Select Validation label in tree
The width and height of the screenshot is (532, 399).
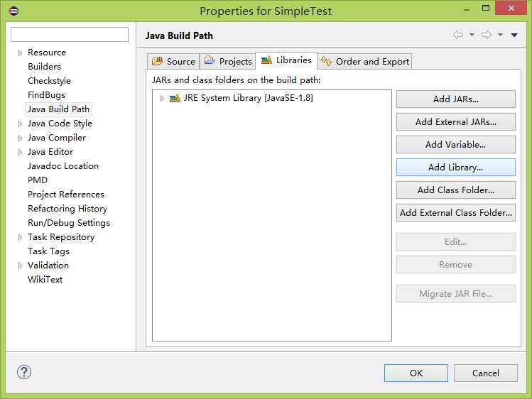[x=48, y=265]
